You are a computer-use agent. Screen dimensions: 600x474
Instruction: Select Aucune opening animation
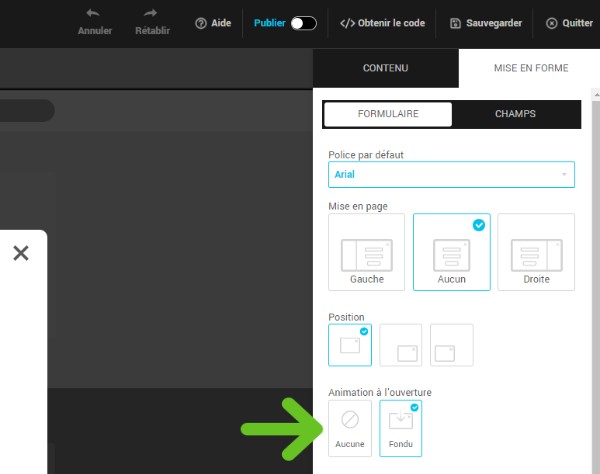(x=350, y=428)
